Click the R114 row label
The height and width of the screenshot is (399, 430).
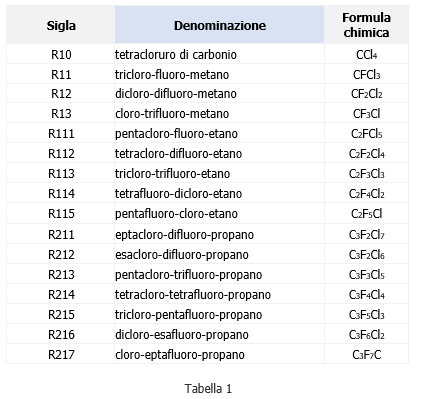click(61, 193)
